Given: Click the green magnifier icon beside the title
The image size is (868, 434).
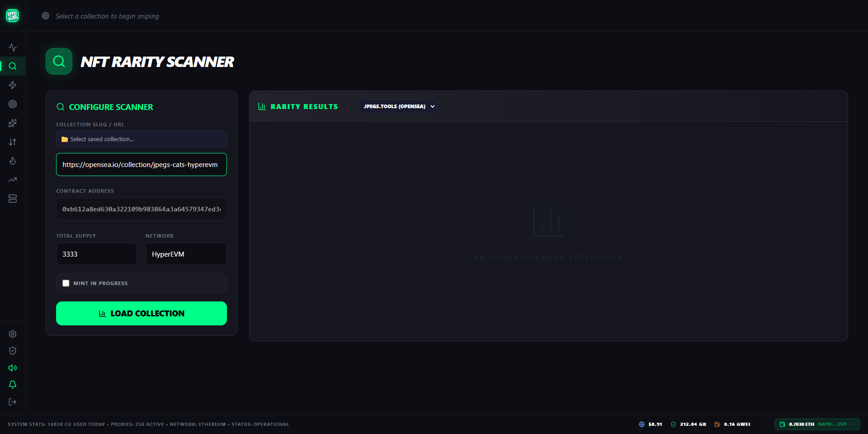Looking at the screenshot, I should [x=59, y=61].
